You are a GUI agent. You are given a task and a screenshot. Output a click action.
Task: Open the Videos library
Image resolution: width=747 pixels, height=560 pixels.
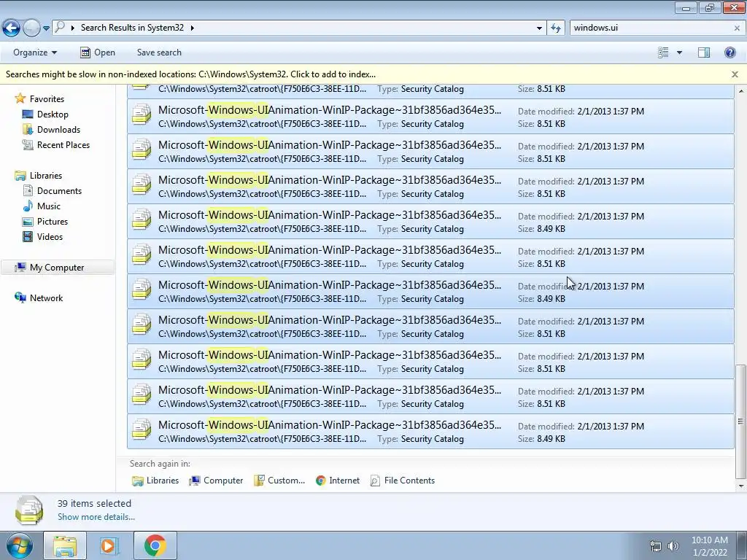(50, 237)
